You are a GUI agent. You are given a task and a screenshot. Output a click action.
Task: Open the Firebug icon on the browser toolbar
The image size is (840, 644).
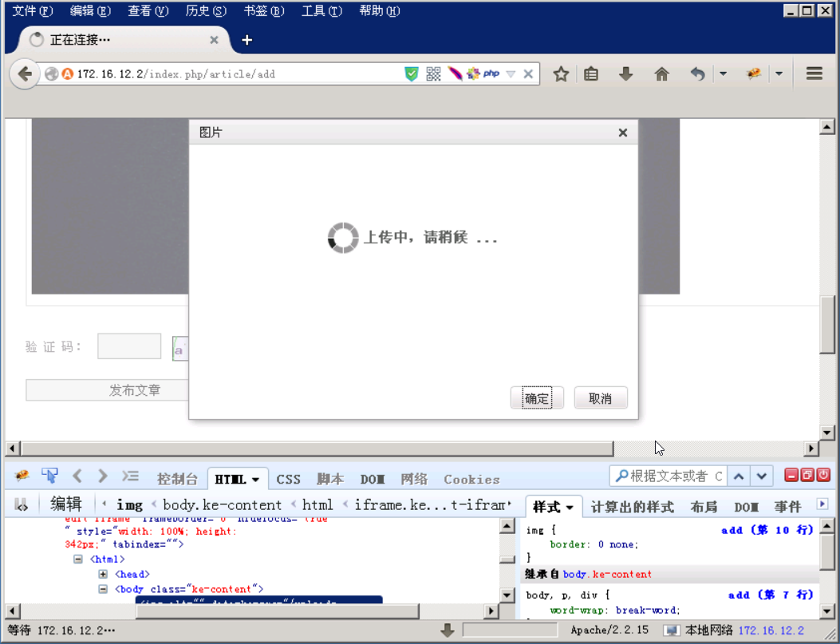pos(752,73)
